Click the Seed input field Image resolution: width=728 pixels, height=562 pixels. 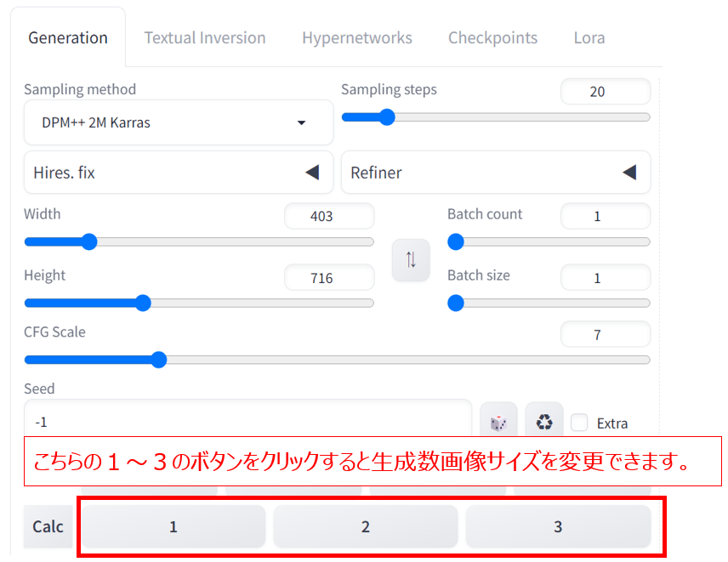tap(248, 418)
